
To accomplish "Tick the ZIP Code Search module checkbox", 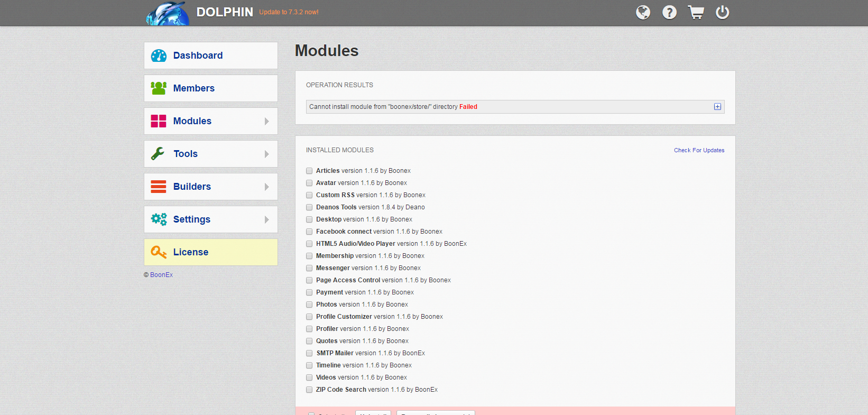I will tap(309, 390).
